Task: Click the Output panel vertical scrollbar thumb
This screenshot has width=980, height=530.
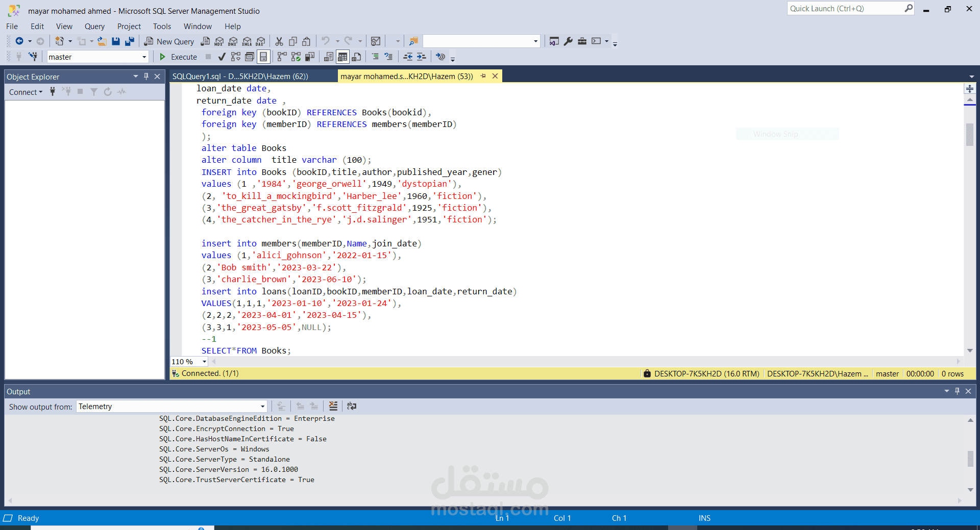Action: pyautogui.click(x=970, y=459)
